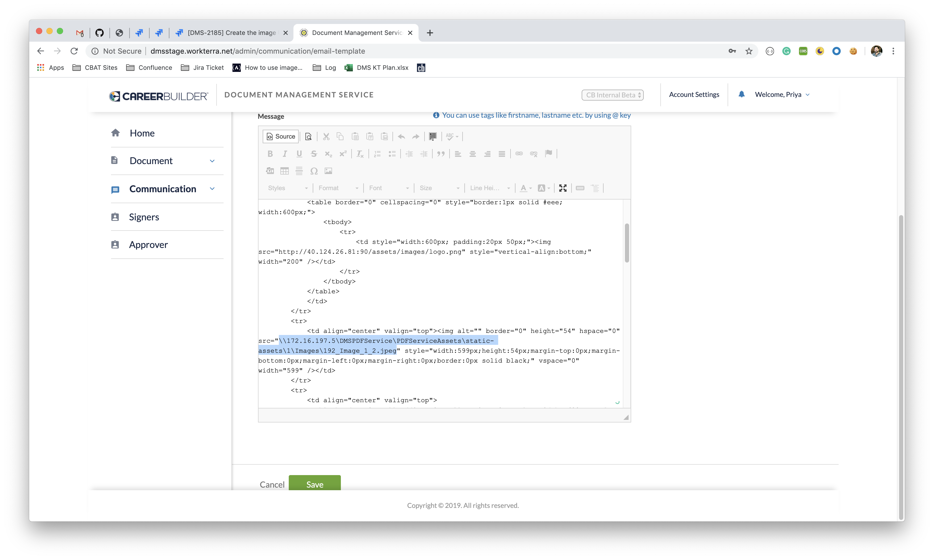The width and height of the screenshot is (934, 560).
Task: Select the Cut scissors icon
Action: point(326,136)
